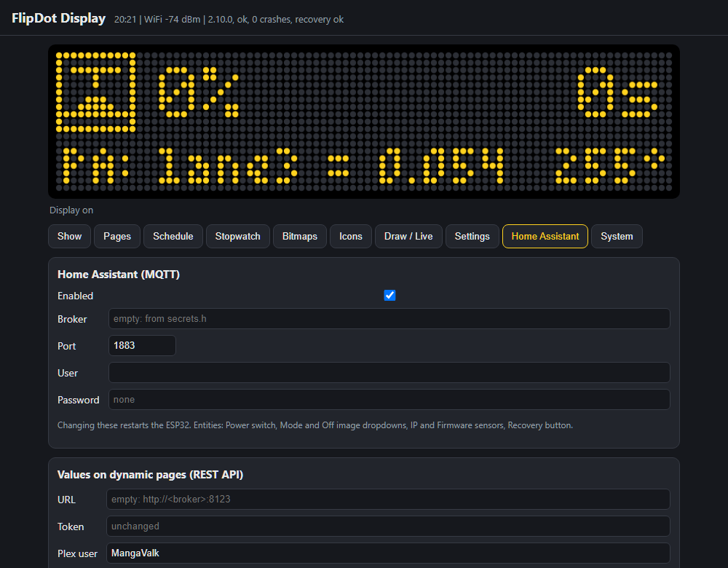This screenshot has width=728, height=568.
Task: Switch to Draw / Live tab
Action: point(408,237)
